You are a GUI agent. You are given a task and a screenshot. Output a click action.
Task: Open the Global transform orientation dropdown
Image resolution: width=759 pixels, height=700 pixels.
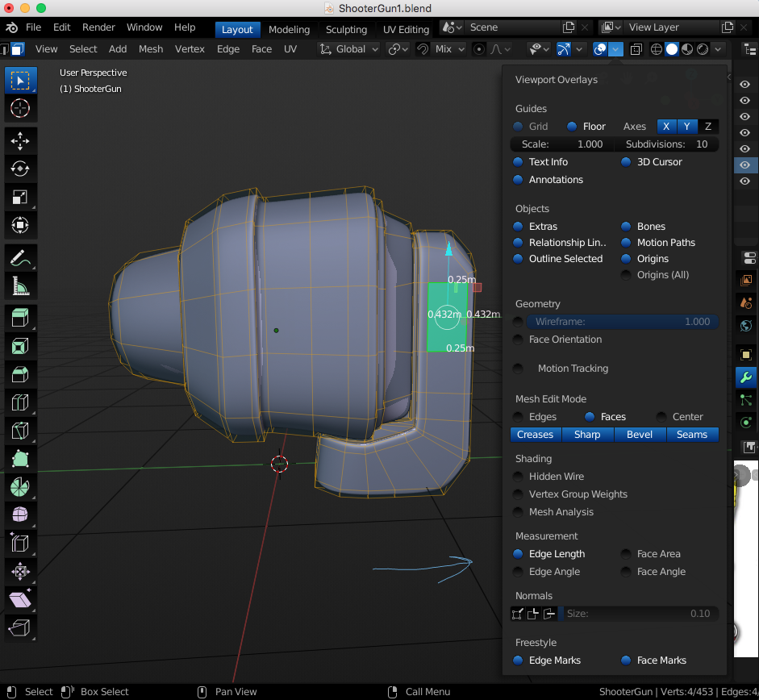pyautogui.click(x=348, y=48)
